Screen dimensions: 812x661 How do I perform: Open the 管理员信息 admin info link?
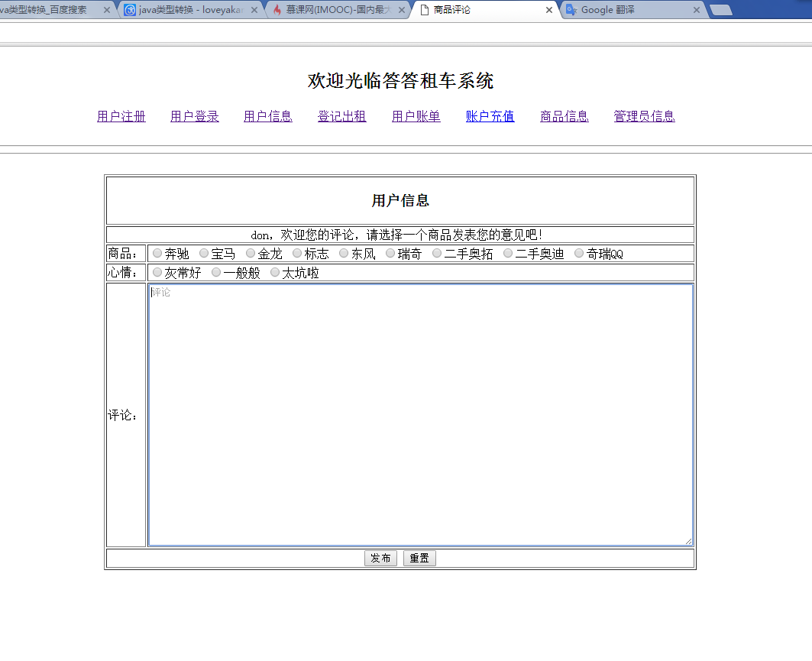point(643,115)
